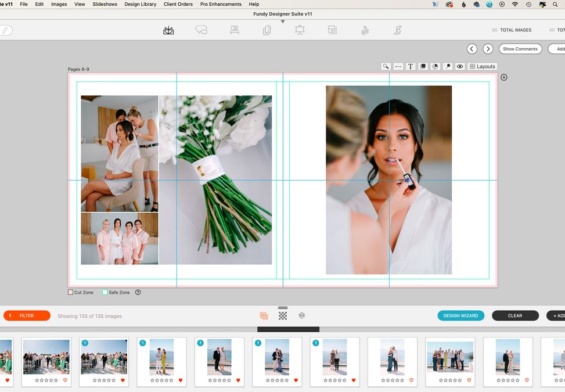Viewport: 565px width, 392px height.
Task: Switch to the orange stacked-images view icon
Action: (264, 316)
